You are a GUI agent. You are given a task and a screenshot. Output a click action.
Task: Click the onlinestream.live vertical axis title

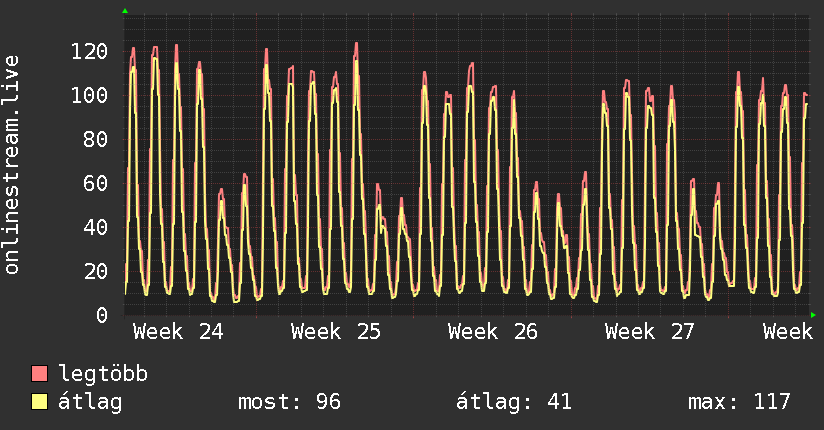(x=12, y=165)
